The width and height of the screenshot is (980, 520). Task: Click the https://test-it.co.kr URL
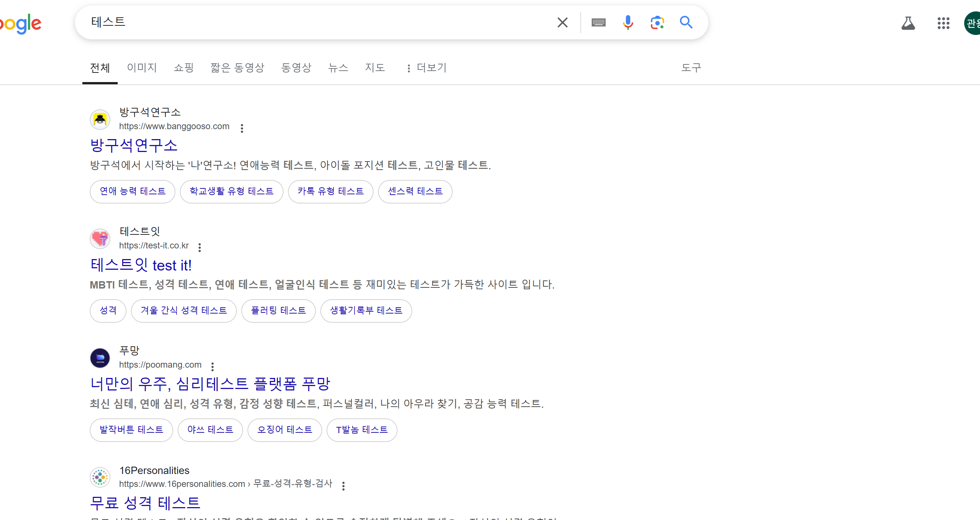(x=154, y=245)
